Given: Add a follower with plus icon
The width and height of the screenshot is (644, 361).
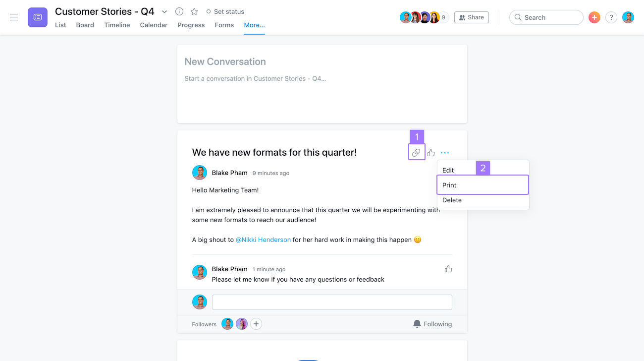Looking at the screenshot, I should pos(256,324).
